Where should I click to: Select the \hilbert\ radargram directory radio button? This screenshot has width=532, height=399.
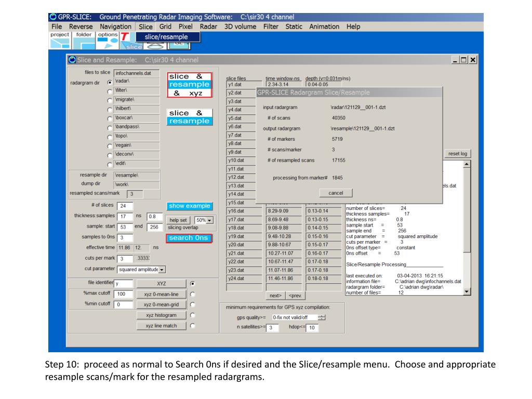[x=109, y=110]
